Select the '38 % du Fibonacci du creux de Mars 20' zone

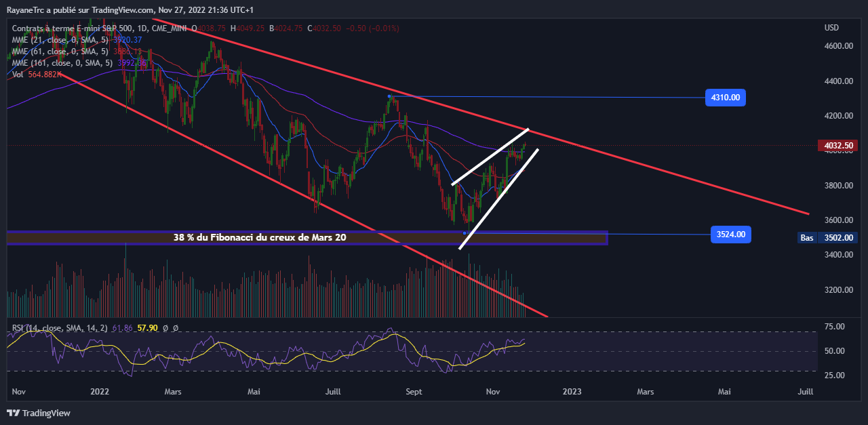[x=307, y=237]
